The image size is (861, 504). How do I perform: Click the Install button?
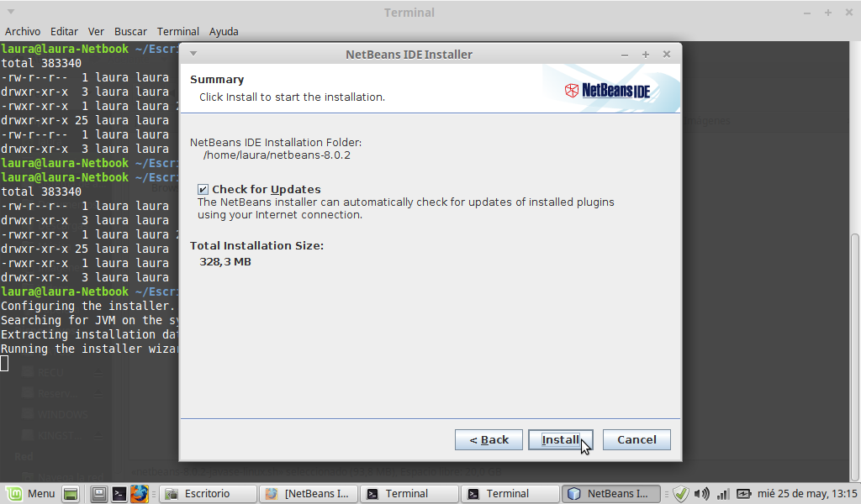(560, 439)
